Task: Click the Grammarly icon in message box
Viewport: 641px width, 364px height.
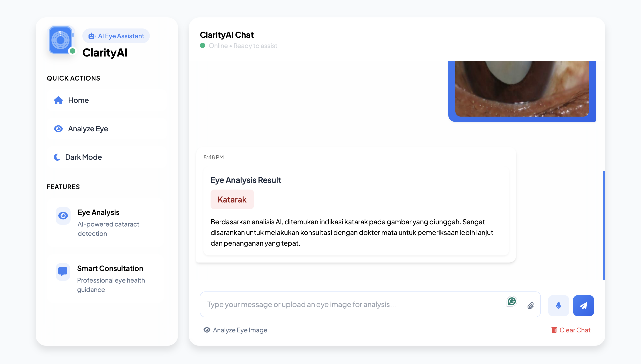Action: click(512, 301)
